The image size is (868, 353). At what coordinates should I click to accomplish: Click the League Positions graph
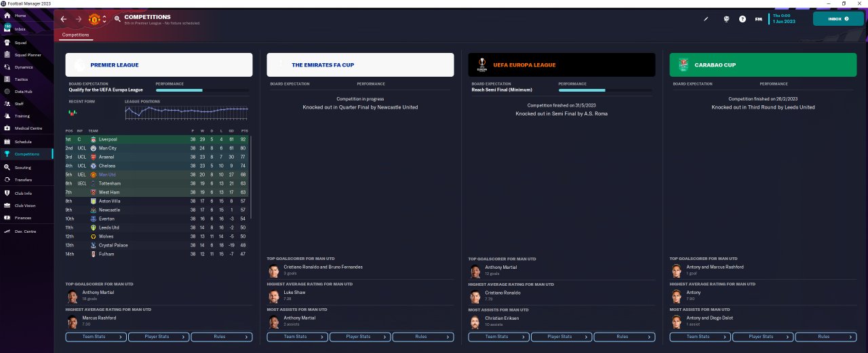click(x=186, y=111)
